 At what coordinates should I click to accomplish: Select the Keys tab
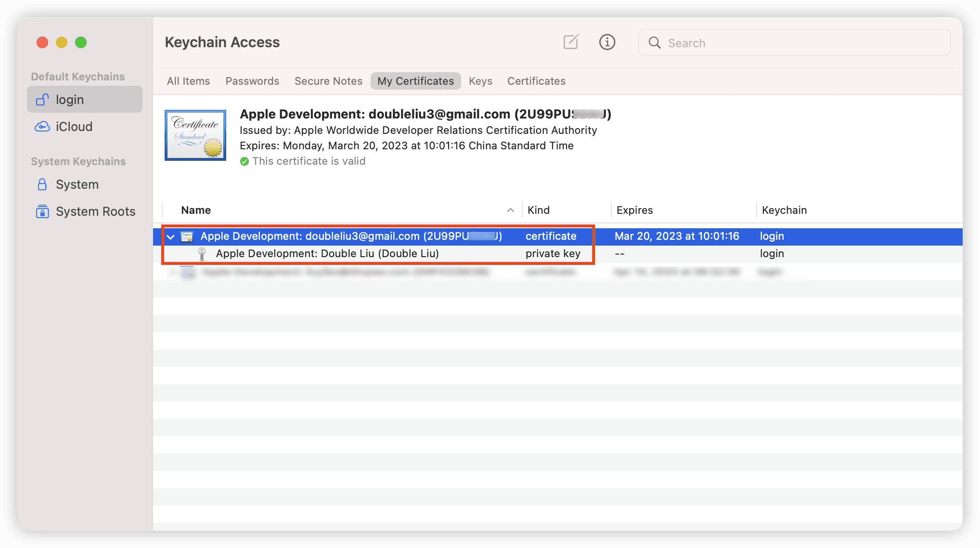pos(480,81)
